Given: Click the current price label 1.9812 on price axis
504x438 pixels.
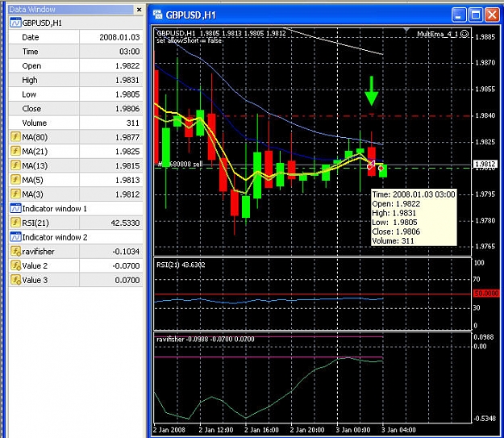Looking at the screenshot, I should [x=485, y=164].
